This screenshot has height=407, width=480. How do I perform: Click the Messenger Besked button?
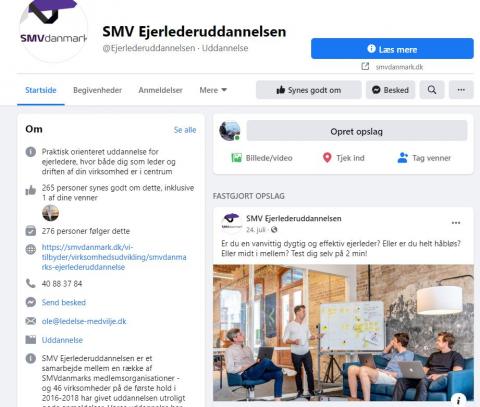coord(390,90)
